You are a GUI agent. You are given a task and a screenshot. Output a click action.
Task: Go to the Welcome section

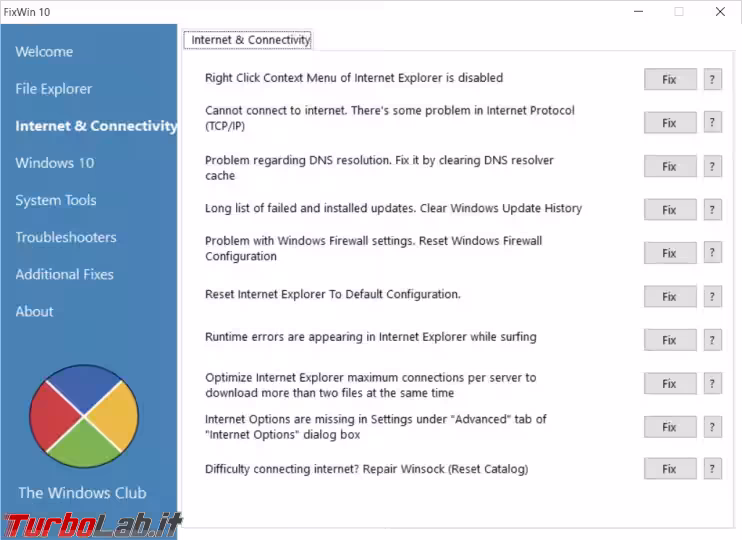[44, 52]
